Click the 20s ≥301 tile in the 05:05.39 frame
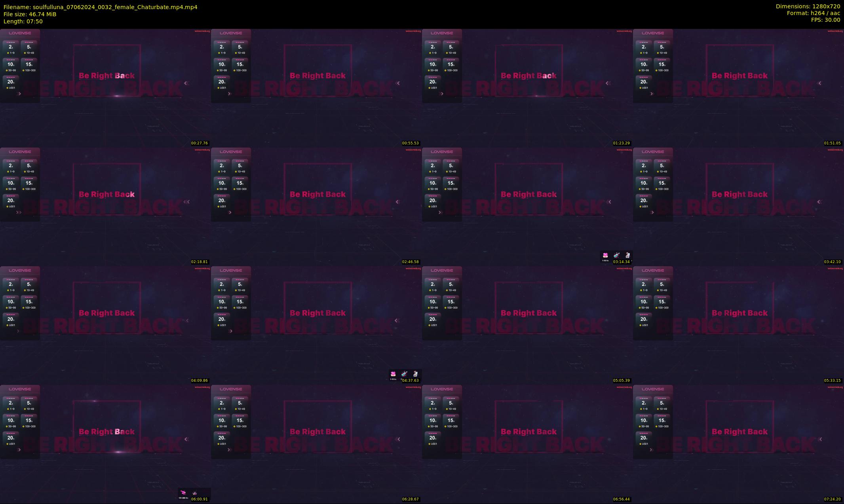This screenshot has width=844, height=504. click(x=433, y=320)
